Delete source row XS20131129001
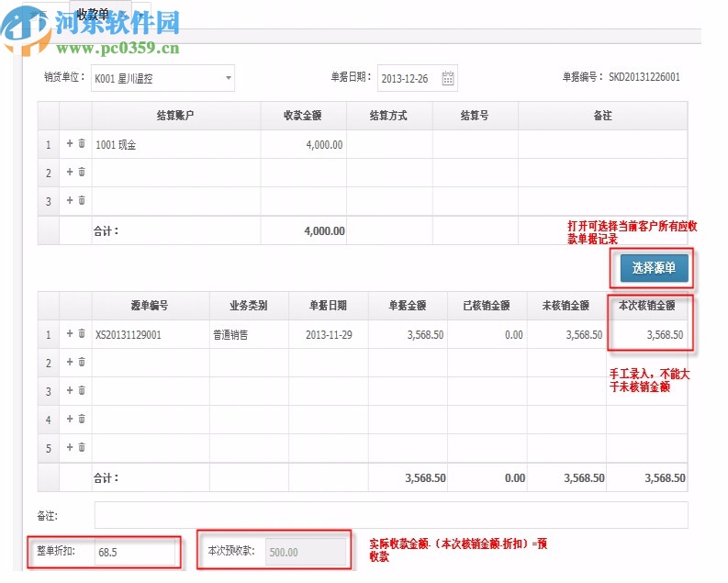This screenshot has height=583, width=728. pyautogui.click(x=82, y=334)
